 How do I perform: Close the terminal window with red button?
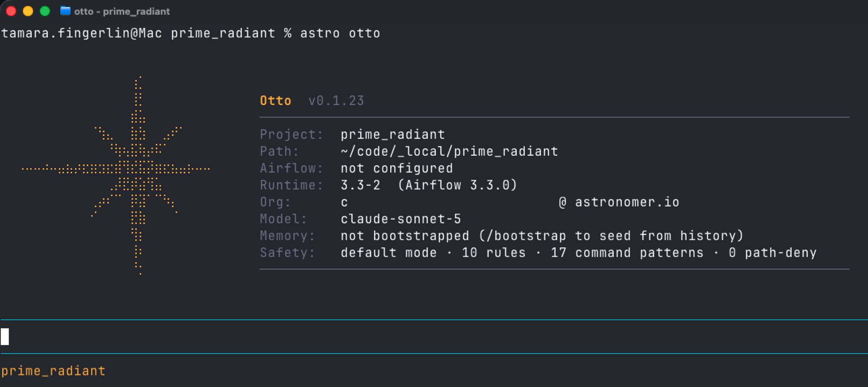tap(11, 11)
